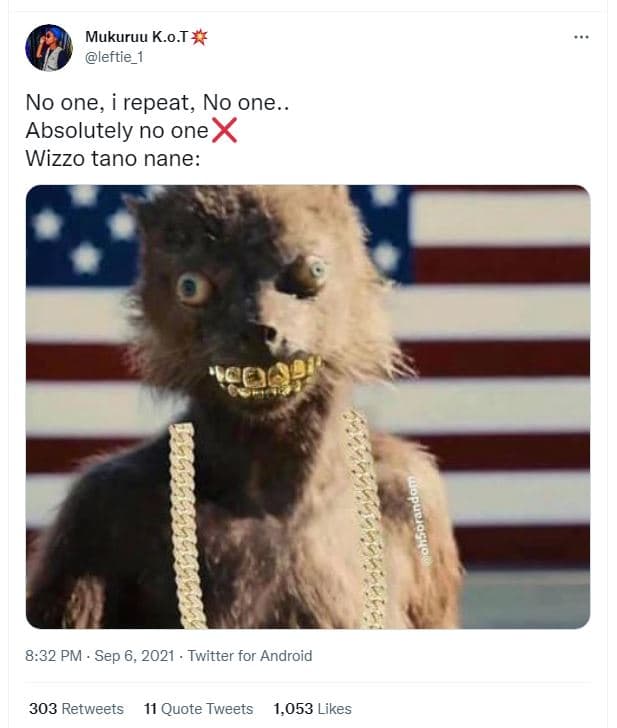The width and height of the screenshot is (617, 728).
Task: Show the 1,053 Likes list
Action: tap(312, 709)
